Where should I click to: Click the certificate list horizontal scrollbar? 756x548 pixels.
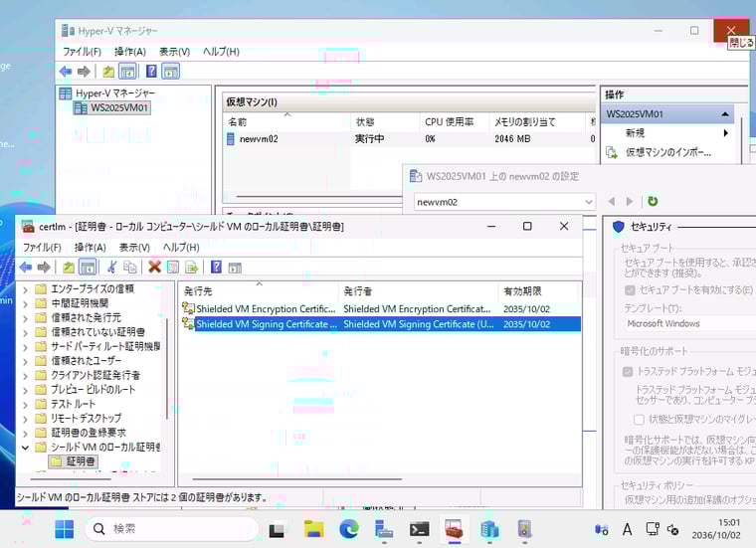click(297, 479)
